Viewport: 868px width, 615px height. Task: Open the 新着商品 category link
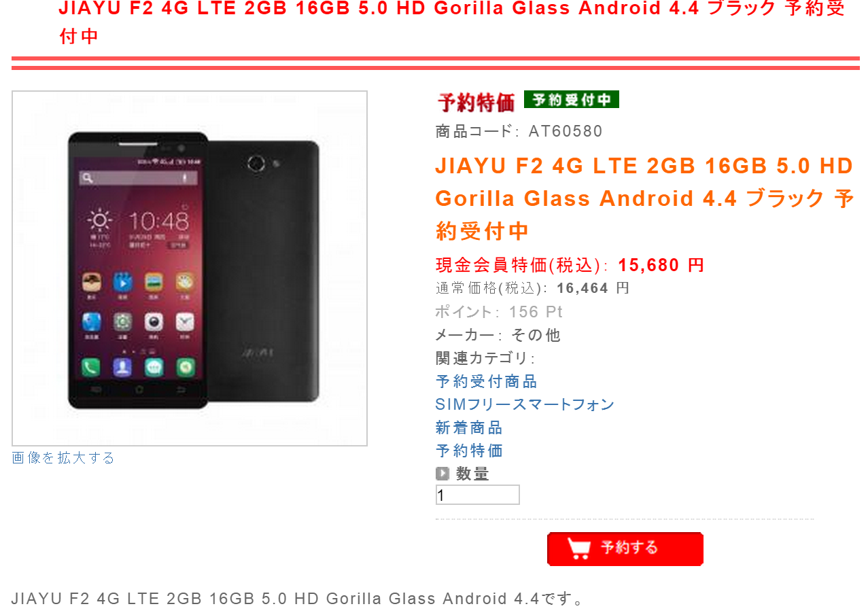(469, 427)
